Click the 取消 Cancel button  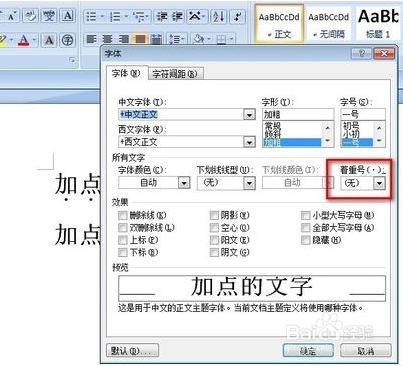tap(366, 351)
